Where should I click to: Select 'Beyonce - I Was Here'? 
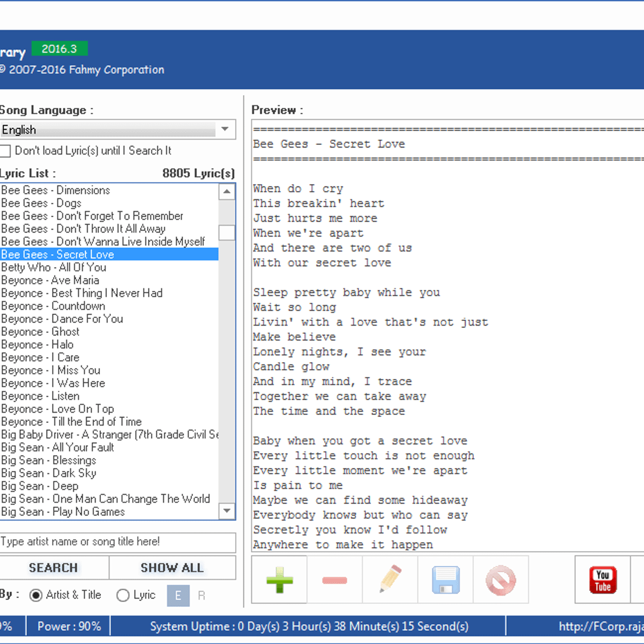[109, 383]
